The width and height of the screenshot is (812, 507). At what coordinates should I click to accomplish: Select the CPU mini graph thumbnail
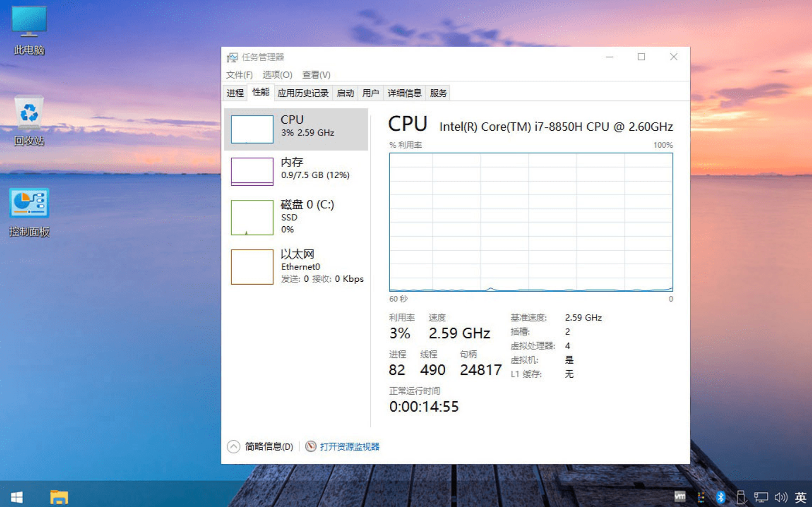pyautogui.click(x=252, y=129)
